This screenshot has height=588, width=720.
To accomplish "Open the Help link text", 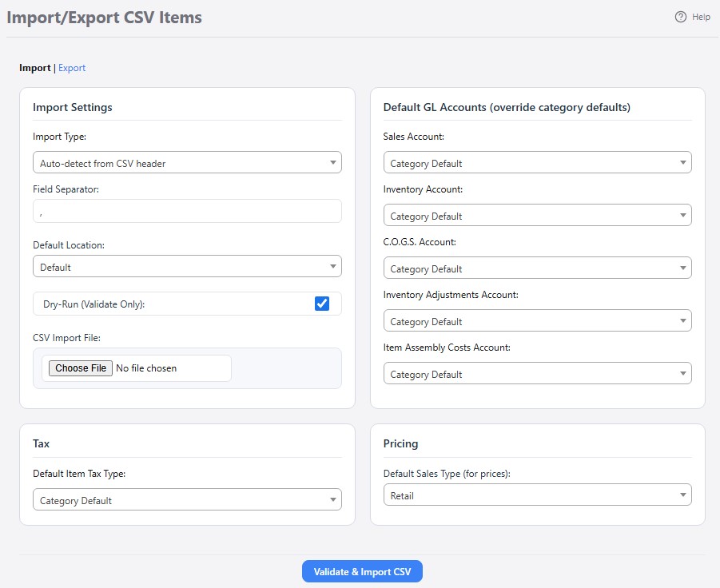I will pyautogui.click(x=701, y=17).
